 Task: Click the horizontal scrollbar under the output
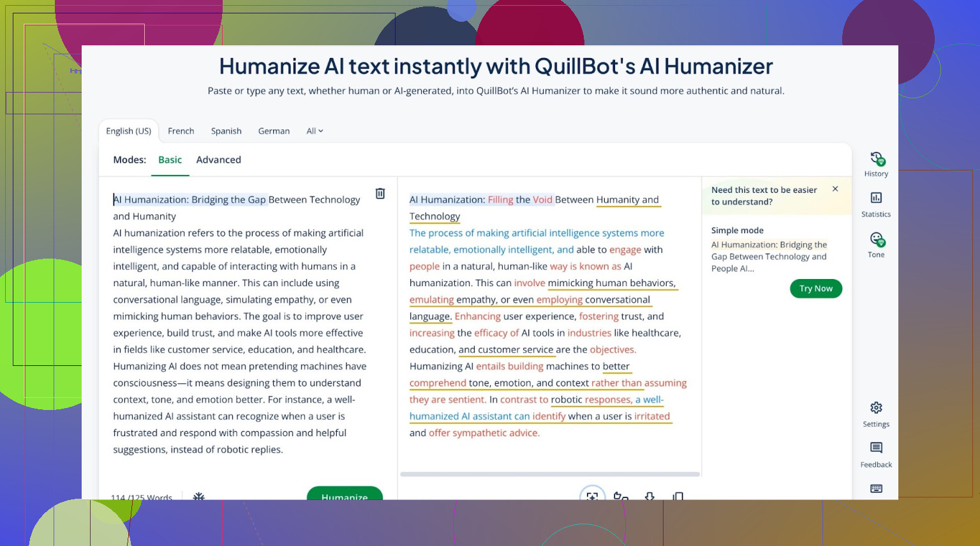pyautogui.click(x=549, y=474)
